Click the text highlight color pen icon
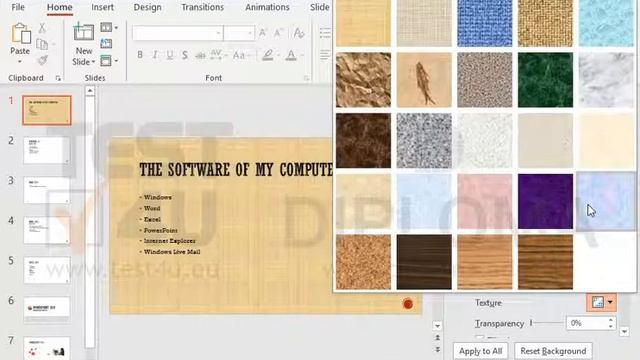640x360 pixels. tap(268, 55)
